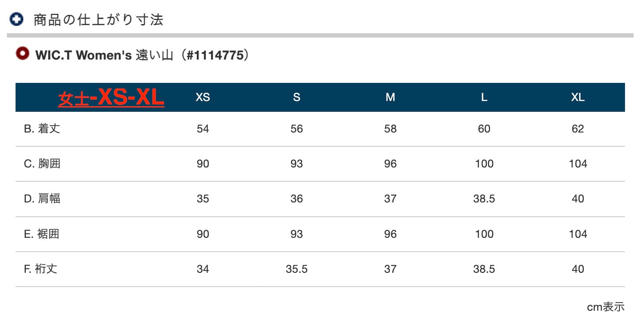The image size is (644, 322).
Task: Click the F. 裄丈 row label
Action: click(x=41, y=269)
